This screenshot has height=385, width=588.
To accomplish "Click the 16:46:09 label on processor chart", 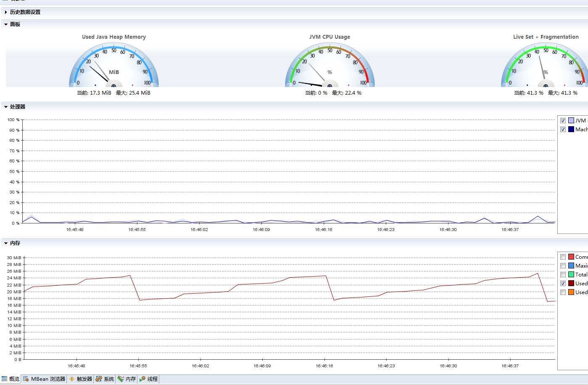I will point(261,230).
